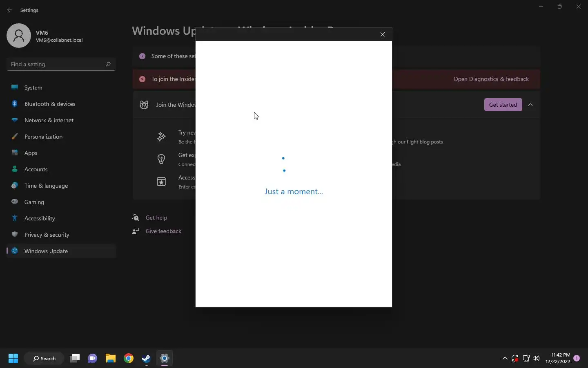Open volume speaker tray icon

[536, 359]
